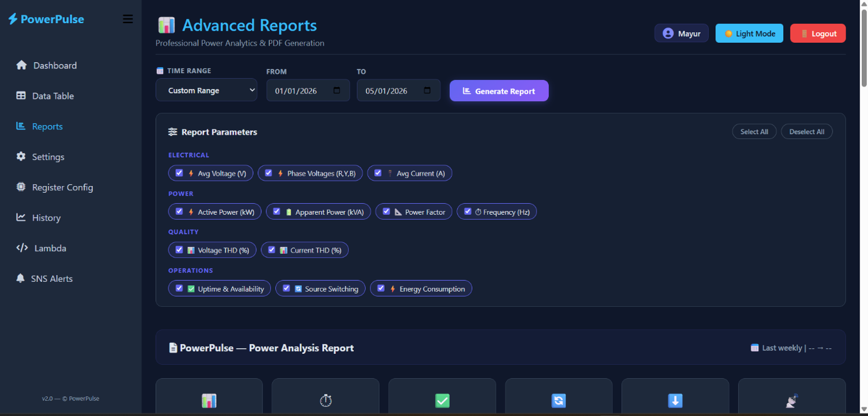868x416 pixels.
Task: Click the Dashboard home icon
Action: coord(21,65)
